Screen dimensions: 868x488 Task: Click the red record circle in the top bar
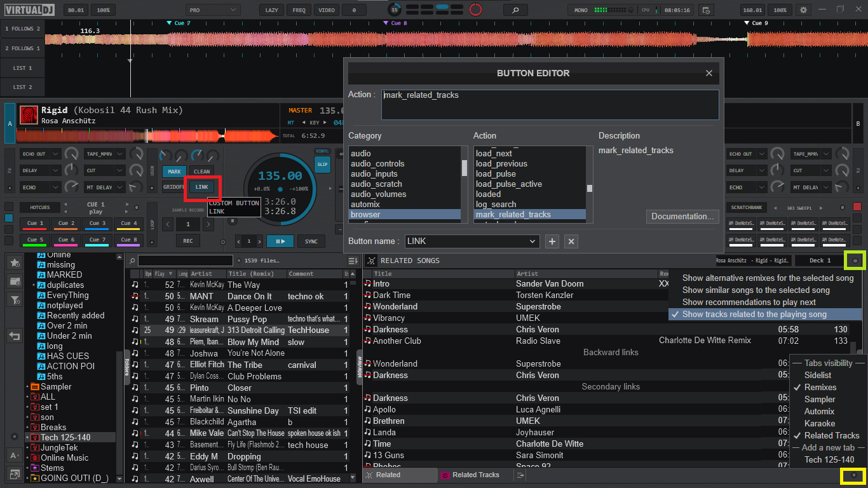[x=475, y=10]
